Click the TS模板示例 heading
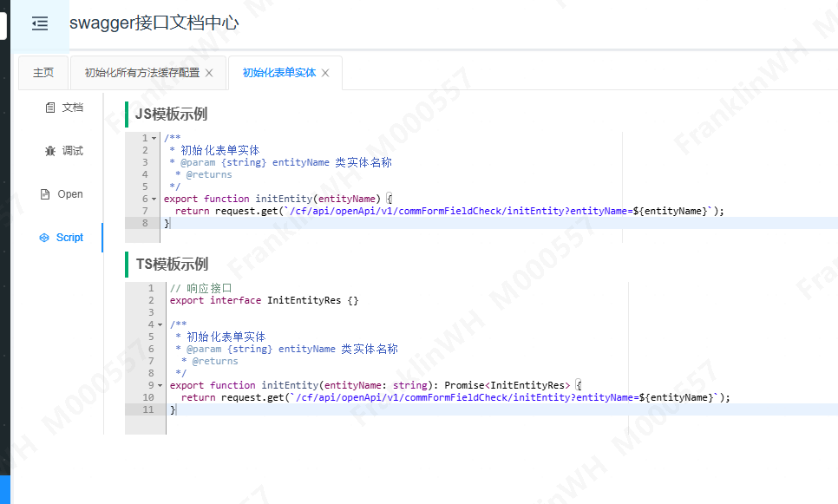The image size is (838, 504). [x=172, y=264]
